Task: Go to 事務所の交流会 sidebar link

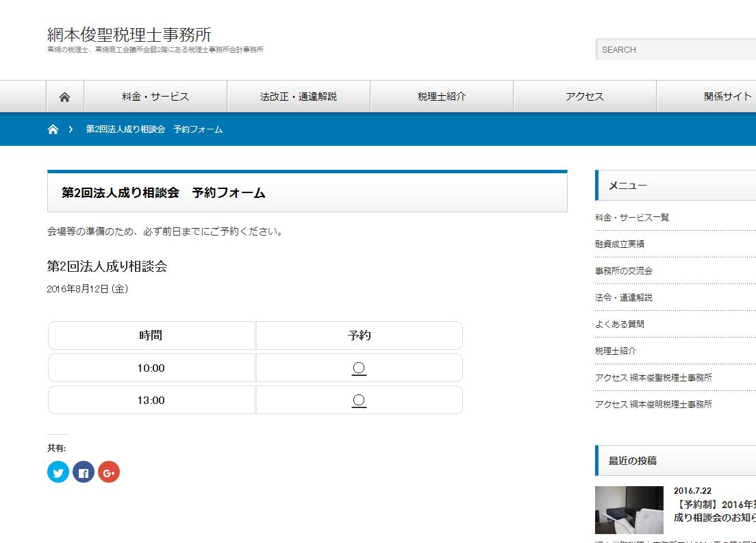Action: 624,270
